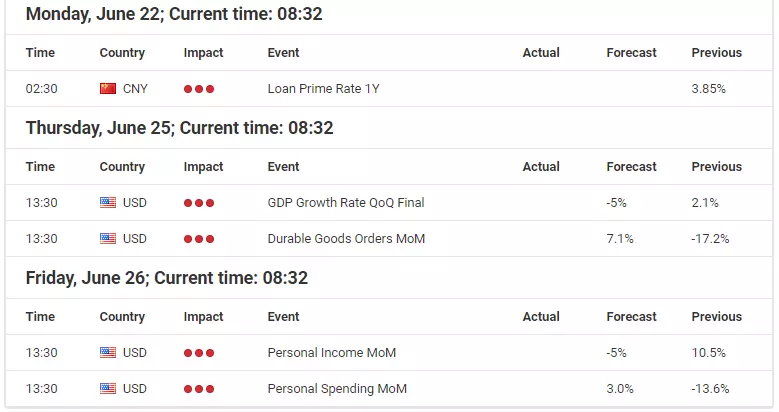Click the impact dots for Personal Spending MoM

199,389
